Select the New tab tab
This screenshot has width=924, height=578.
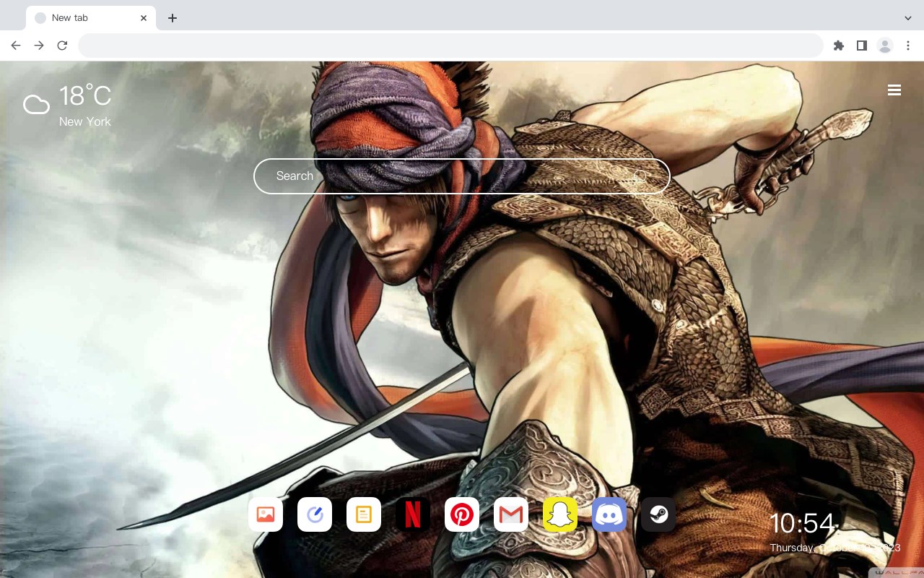click(x=91, y=18)
